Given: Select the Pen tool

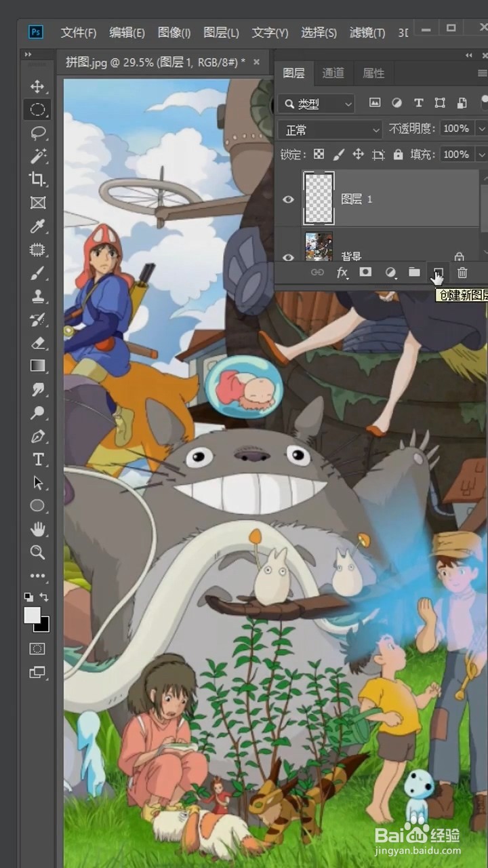Looking at the screenshot, I should pos(37,436).
